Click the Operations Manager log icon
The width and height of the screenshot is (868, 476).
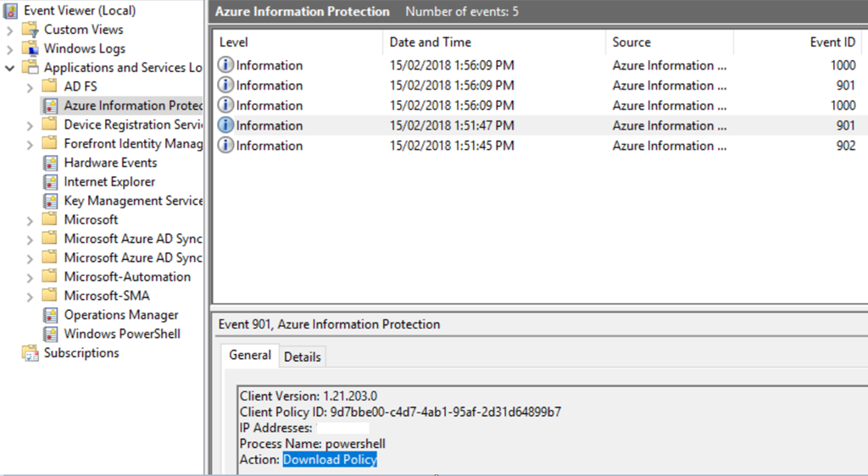pyautogui.click(x=50, y=315)
